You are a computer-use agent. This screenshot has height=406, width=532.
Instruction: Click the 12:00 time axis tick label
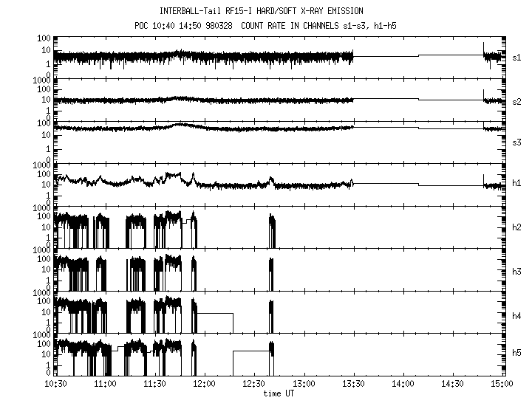tap(204, 384)
